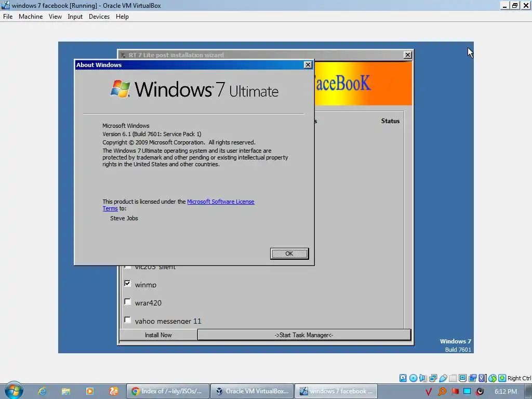
Task: Click the windows 7 facebook taskbar button
Action: tap(336, 391)
